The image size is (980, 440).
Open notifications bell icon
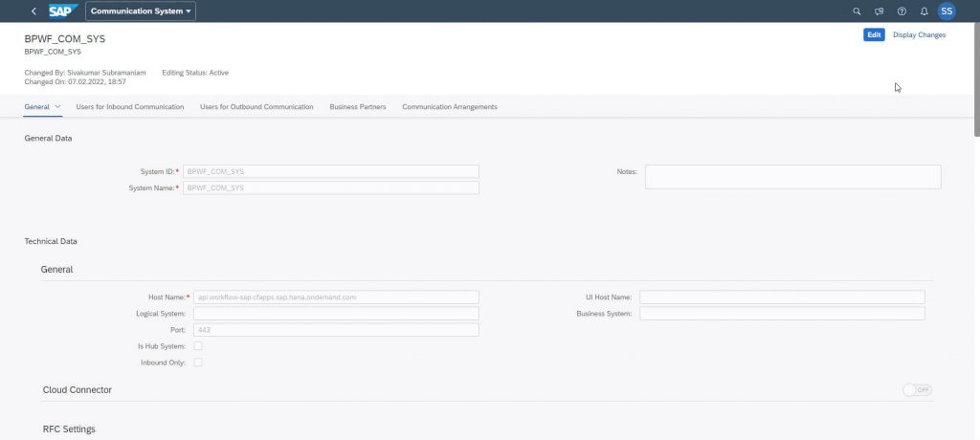[x=924, y=11]
